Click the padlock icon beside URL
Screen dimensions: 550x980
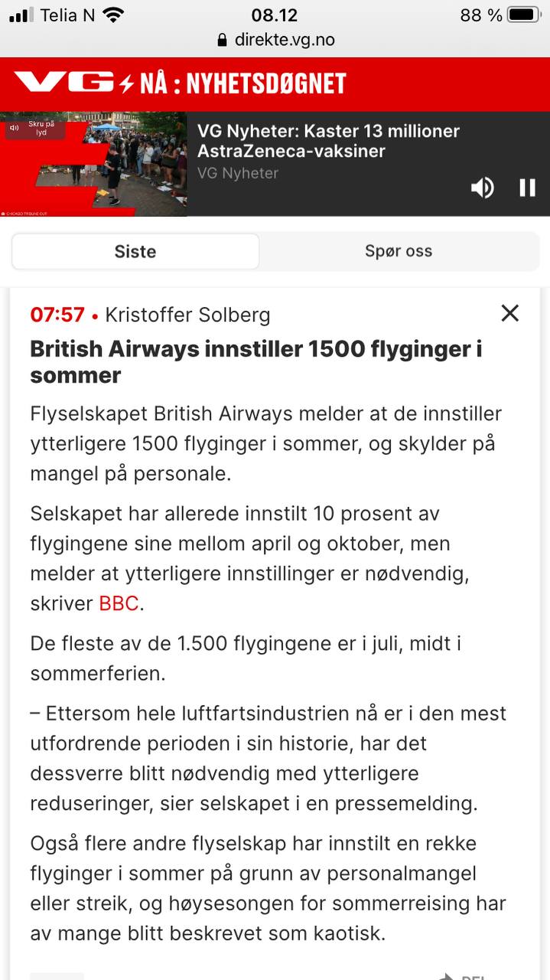pyautogui.click(x=223, y=40)
